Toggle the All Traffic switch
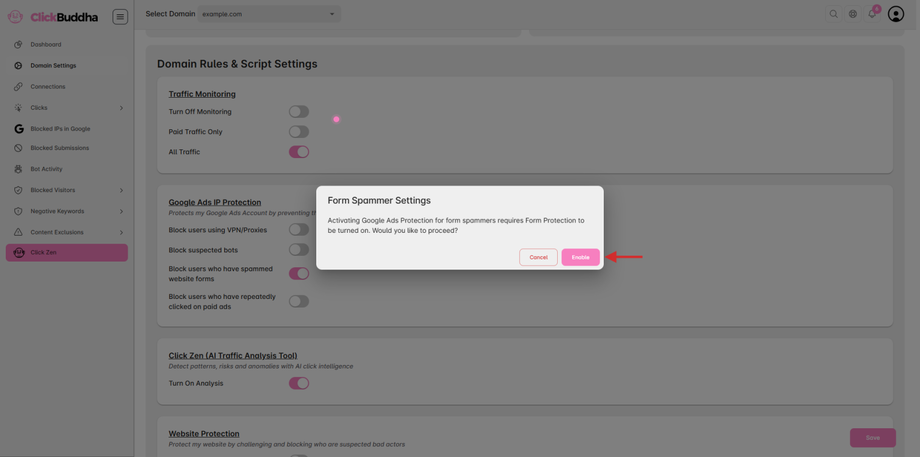 pyautogui.click(x=299, y=152)
